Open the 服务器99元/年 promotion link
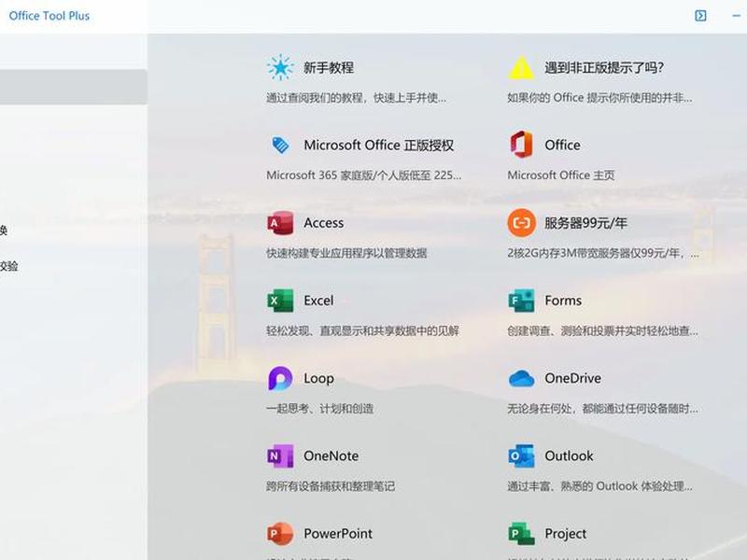 (585, 223)
